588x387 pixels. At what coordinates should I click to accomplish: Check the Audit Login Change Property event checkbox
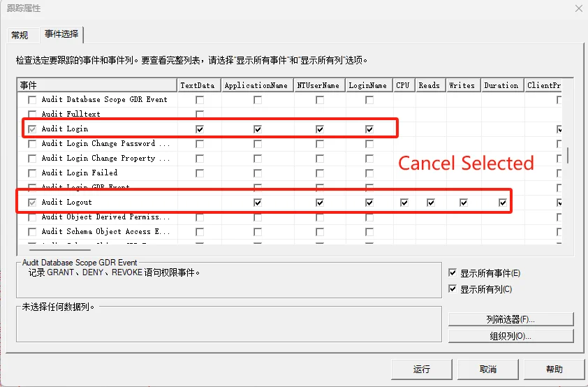pyautogui.click(x=32, y=159)
